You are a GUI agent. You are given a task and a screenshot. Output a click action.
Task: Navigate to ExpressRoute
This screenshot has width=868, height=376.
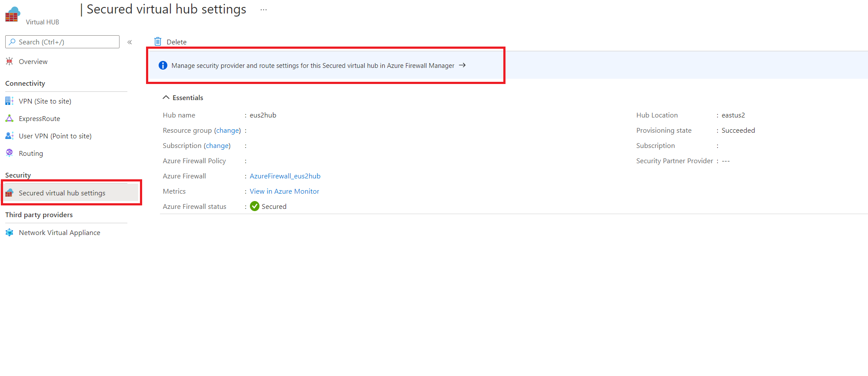pyautogui.click(x=40, y=119)
